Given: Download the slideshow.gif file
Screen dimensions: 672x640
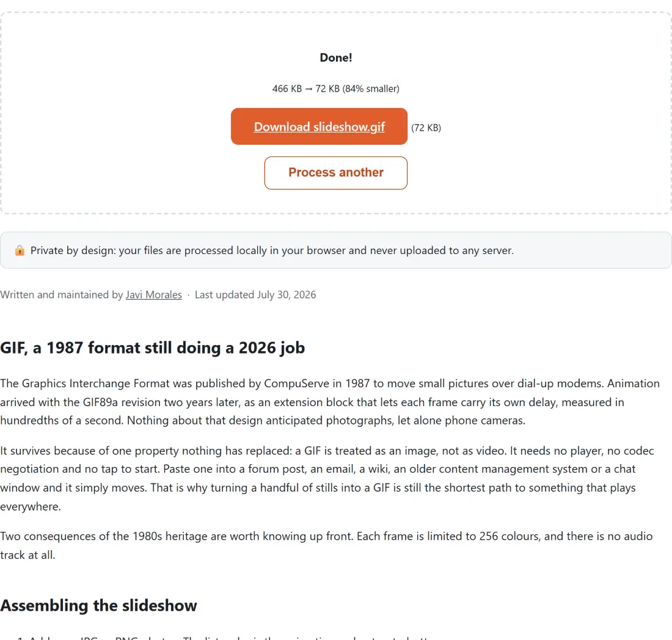Looking at the screenshot, I should 319,126.
